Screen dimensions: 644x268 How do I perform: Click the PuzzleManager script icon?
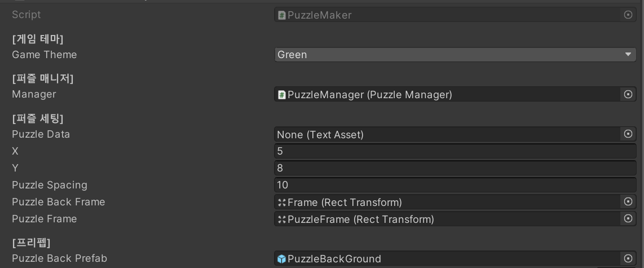(282, 95)
